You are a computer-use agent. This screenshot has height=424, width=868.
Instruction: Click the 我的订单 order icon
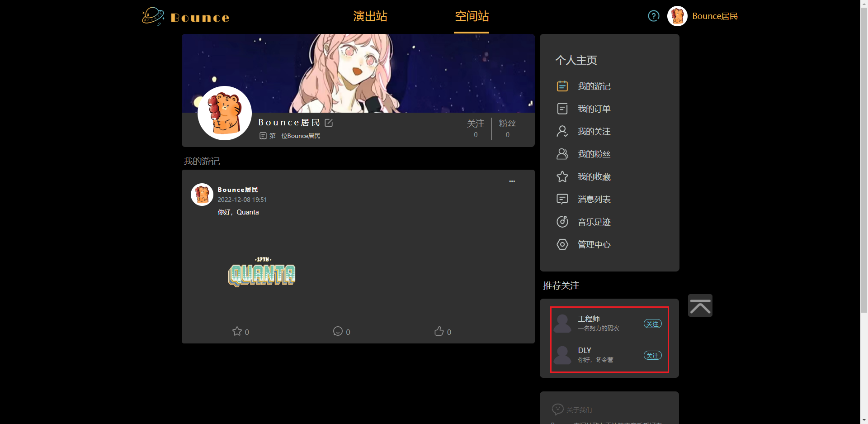point(562,109)
